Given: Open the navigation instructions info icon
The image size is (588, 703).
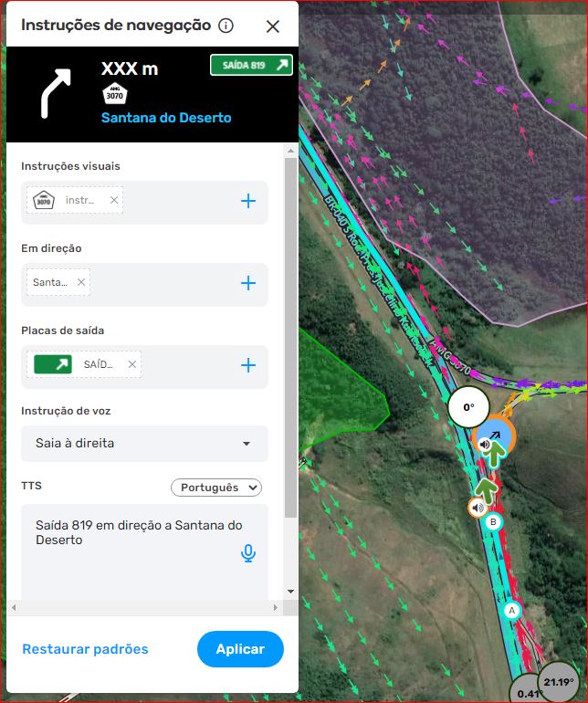Looking at the screenshot, I should pyautogui.click(x=226, y=26).
